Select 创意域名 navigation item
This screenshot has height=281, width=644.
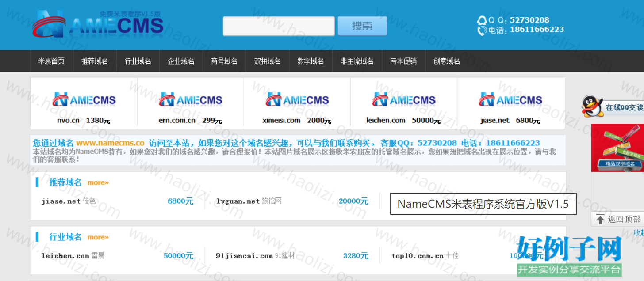tap(447, 61)
